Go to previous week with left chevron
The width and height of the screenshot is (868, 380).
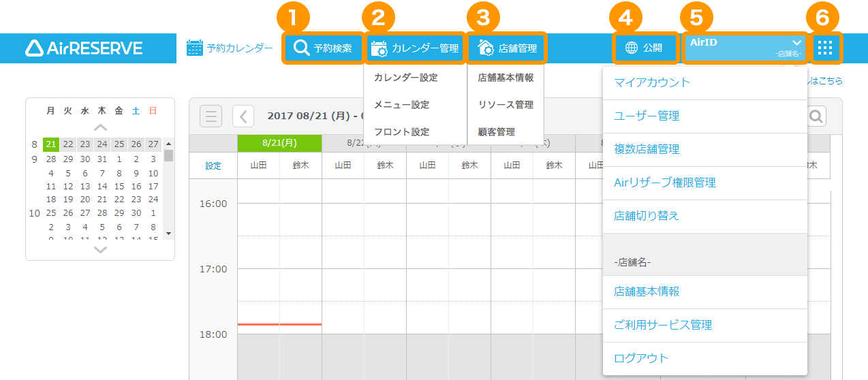tap(243, 116)
